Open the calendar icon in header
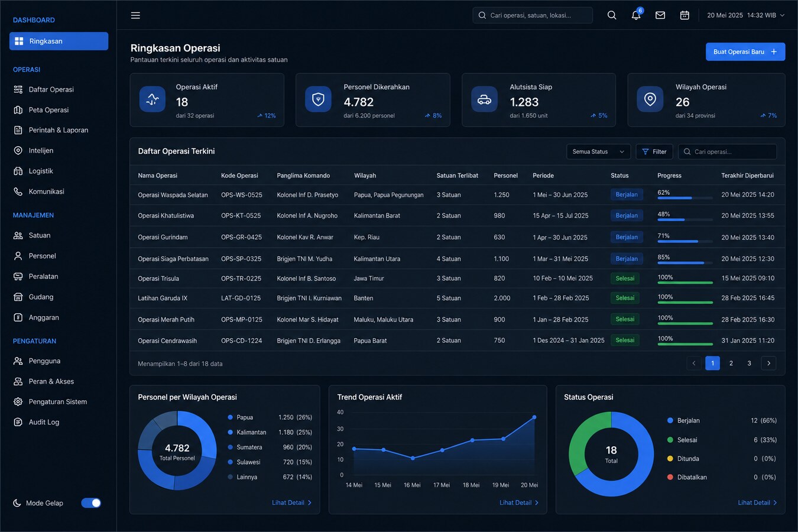Image resolution: width=798 pixels, height=532 pixels. [x=685, y=15]
